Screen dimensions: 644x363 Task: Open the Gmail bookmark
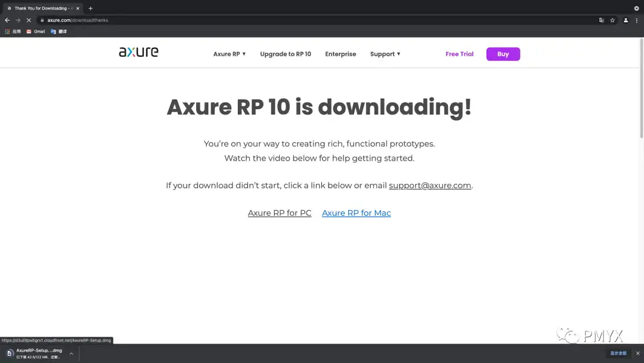(36, 31)
